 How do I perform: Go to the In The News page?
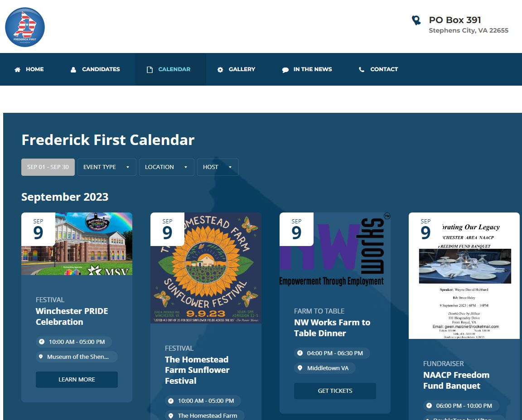[x=312, y=69]
